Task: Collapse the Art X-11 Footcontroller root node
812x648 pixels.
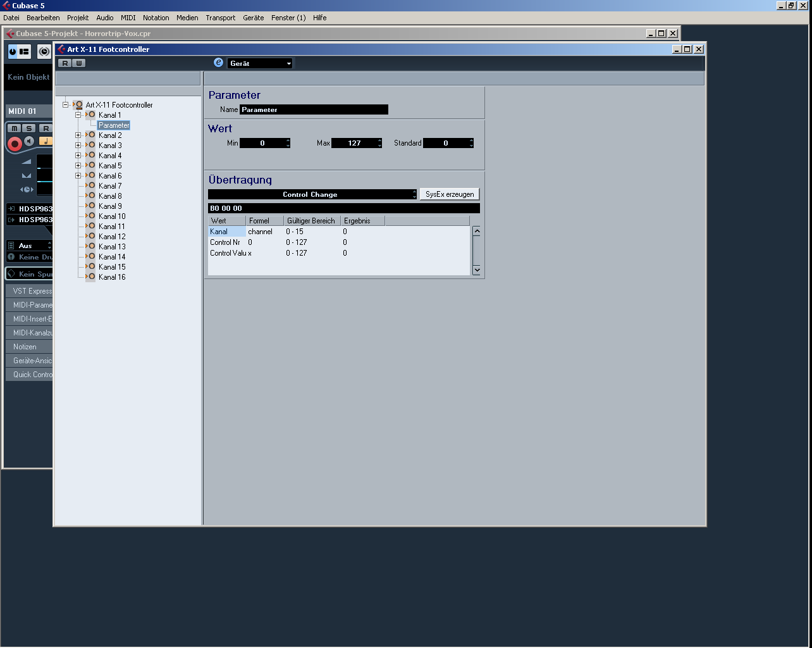Action: 65,104
